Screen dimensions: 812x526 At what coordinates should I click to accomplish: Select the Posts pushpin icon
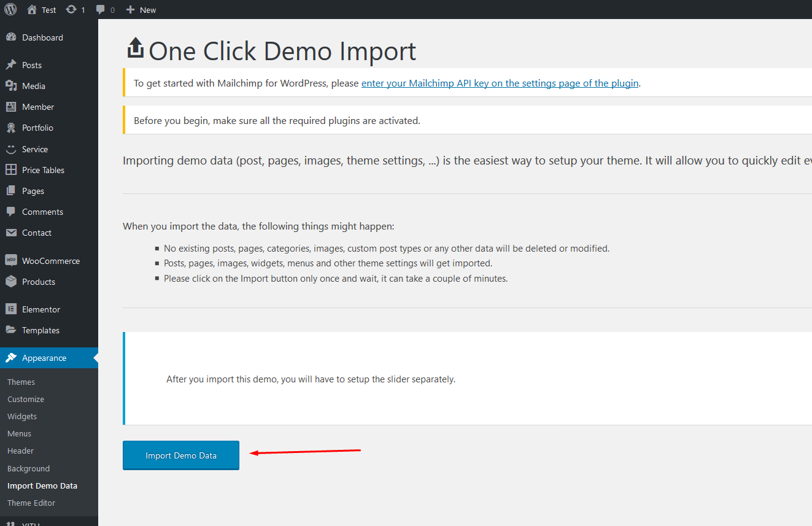pyautogui.click(x=11, y=65)
